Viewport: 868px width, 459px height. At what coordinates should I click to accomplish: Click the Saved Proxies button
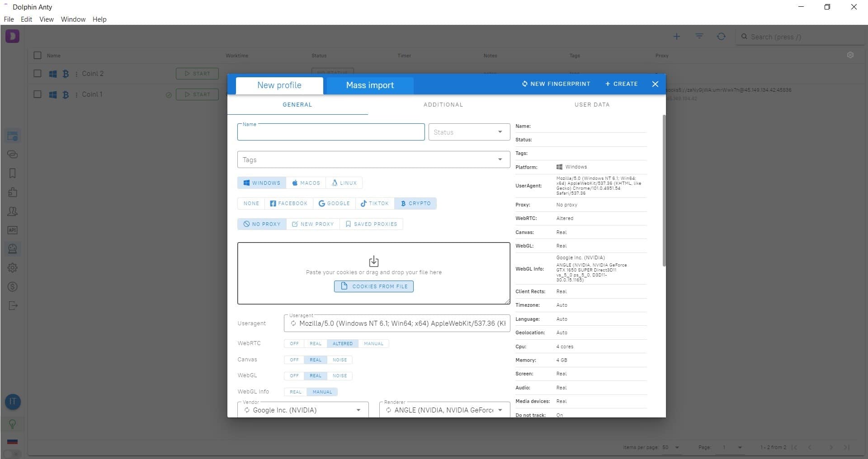[371, 224]
